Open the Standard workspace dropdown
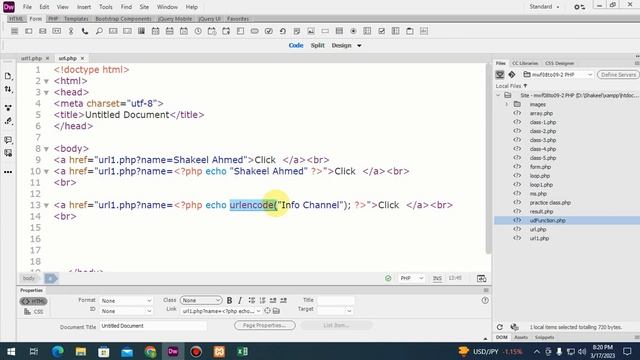640x360 pixels. 544,7
